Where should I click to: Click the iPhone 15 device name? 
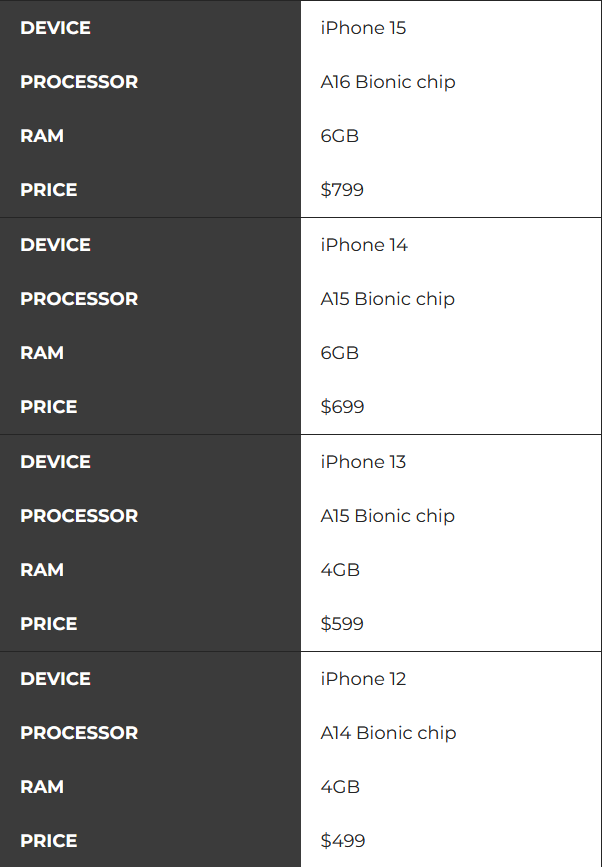(x=363, y=28)
